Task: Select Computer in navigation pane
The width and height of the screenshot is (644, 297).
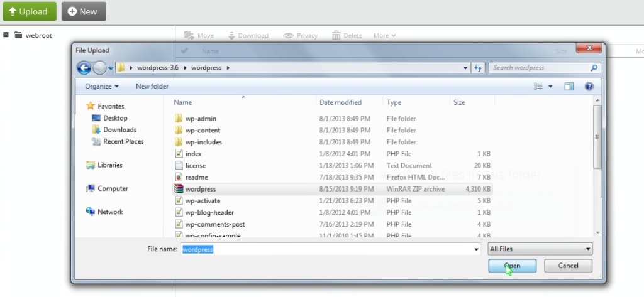Action: point(107,189)
